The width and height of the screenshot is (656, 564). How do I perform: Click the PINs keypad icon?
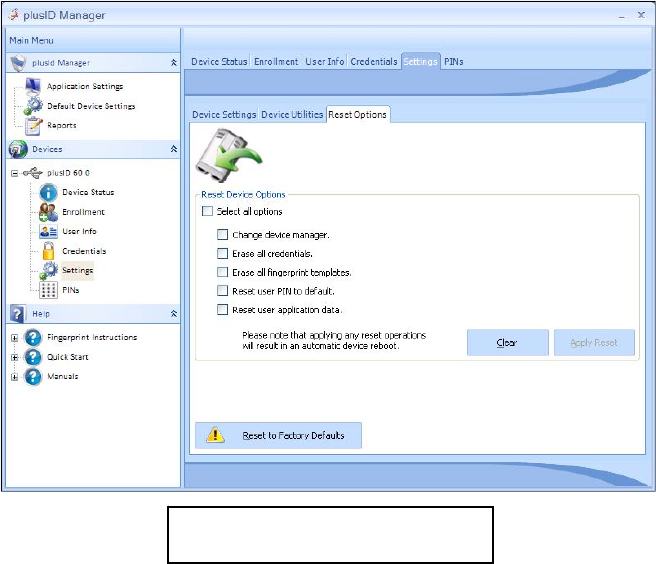tap(49, 290)
